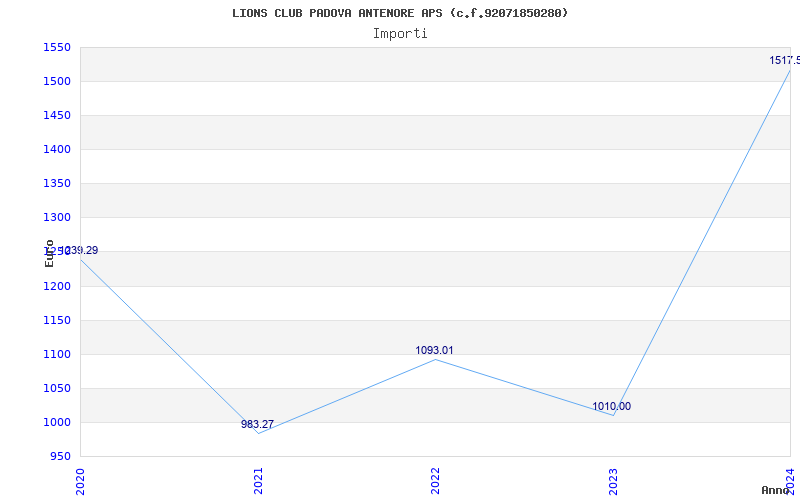This screenshot has width=800, height=500.
Task: Click the 1450 y-axis value
Action: [x=57, y=116]
